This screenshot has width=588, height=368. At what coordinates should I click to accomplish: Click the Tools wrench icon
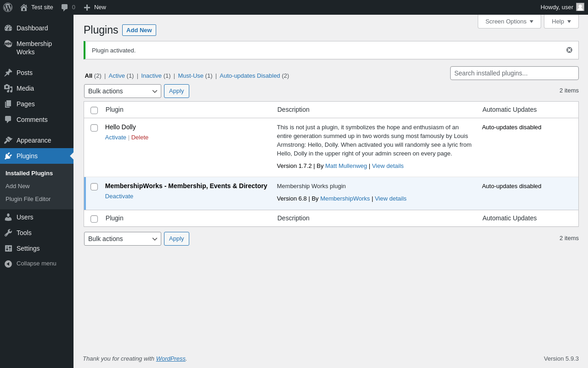8,233
